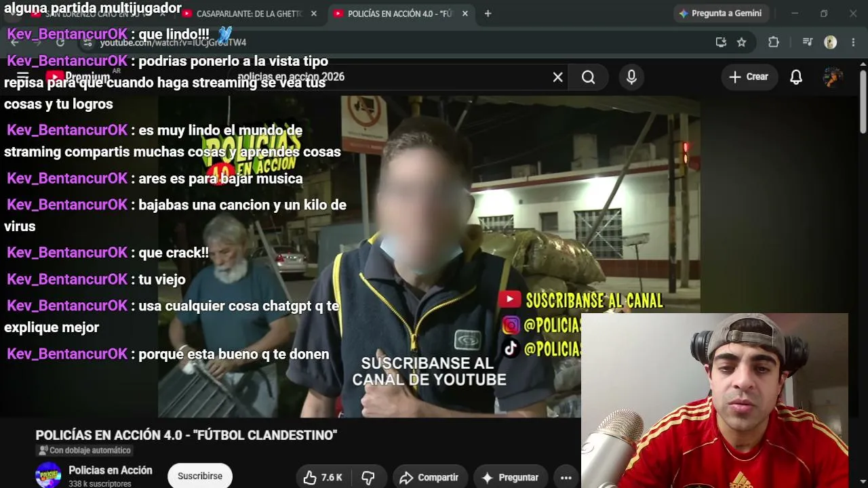Open Chrome three-dot menu
This screenshot has width=868, height=488.
tap(853, 42)
